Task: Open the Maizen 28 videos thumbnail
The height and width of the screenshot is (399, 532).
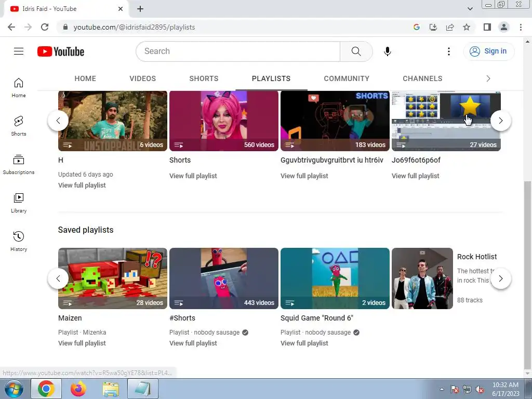Action: (113, 278)
